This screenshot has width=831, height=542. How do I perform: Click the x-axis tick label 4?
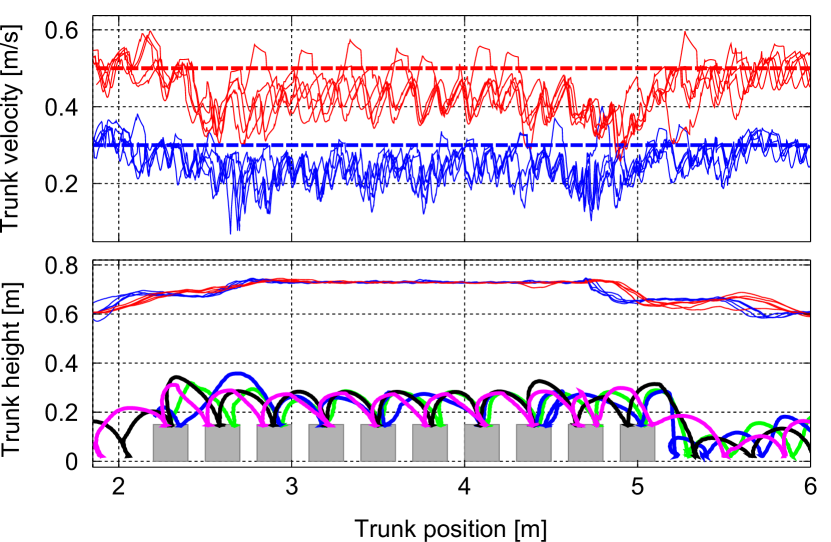coord(464,486)
